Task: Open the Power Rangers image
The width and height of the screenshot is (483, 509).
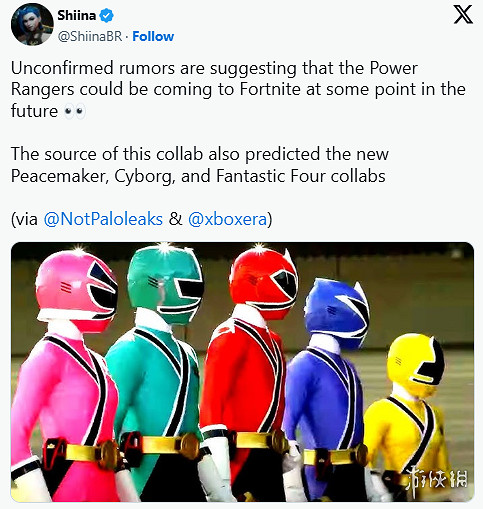Action: coord(242,372)
